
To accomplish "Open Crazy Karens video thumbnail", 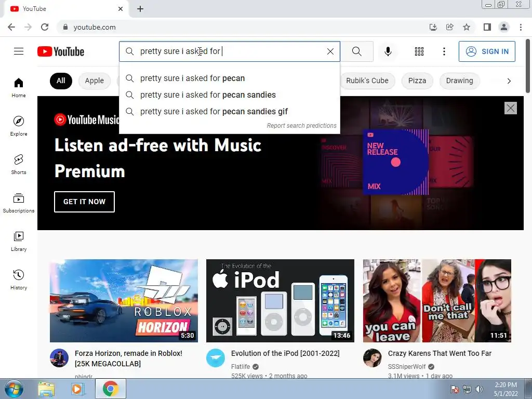I will [437, 301].
